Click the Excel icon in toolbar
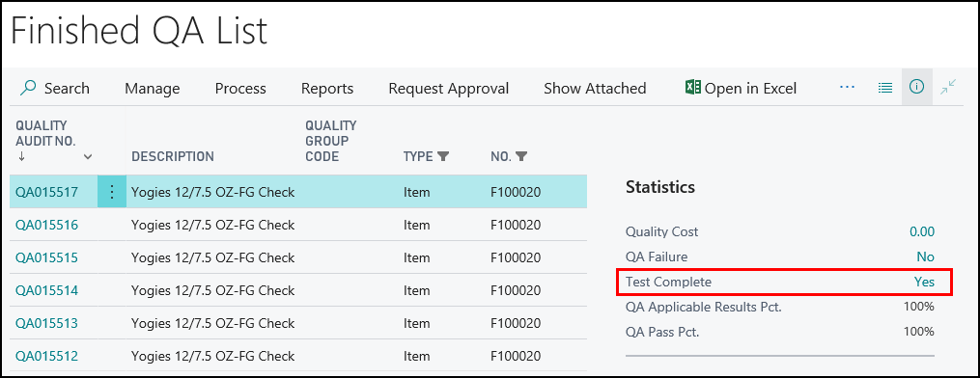Image resolution: width=980 pixels, height=378 pixels. pos(692,88)
